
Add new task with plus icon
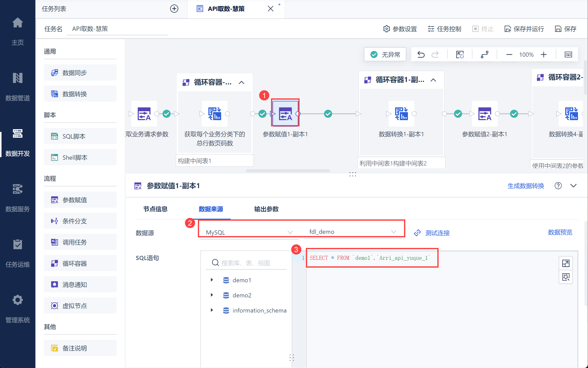[x=174, y=9]
